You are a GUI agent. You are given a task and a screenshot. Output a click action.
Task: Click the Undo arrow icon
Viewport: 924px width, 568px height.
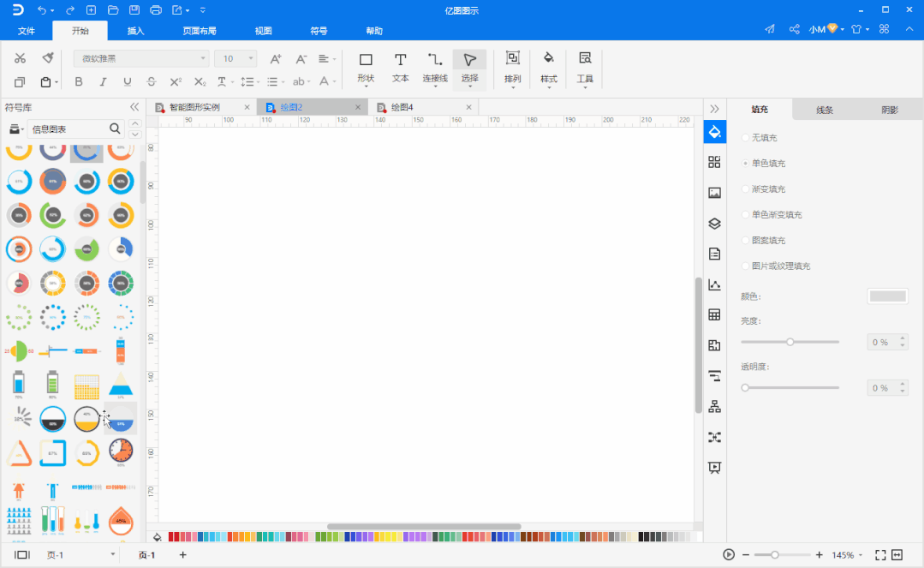pyautogui.click(x=42, y=10)
